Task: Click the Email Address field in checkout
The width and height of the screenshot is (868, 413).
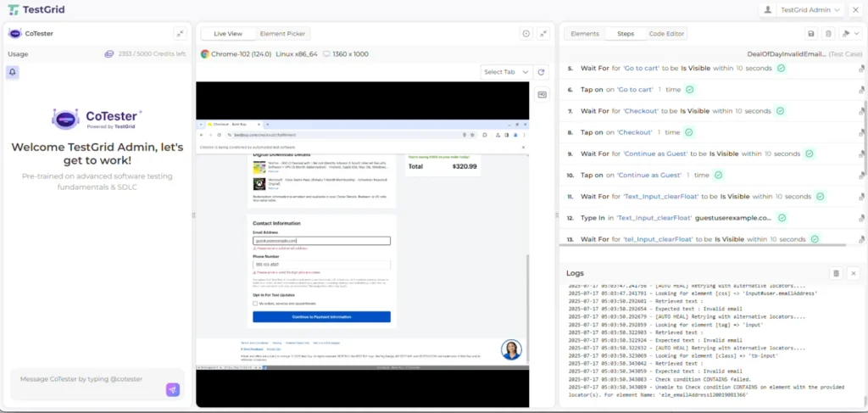Action: pos(321,240)
